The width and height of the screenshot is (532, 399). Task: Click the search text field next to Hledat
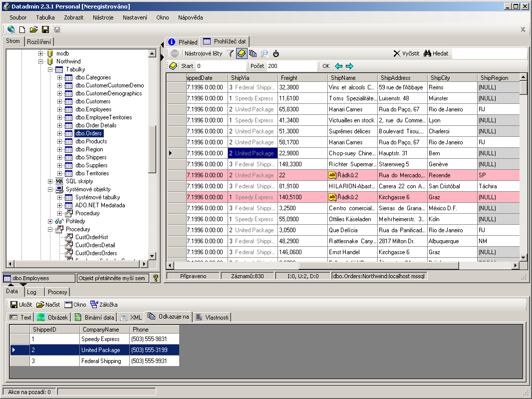point(489,53)
